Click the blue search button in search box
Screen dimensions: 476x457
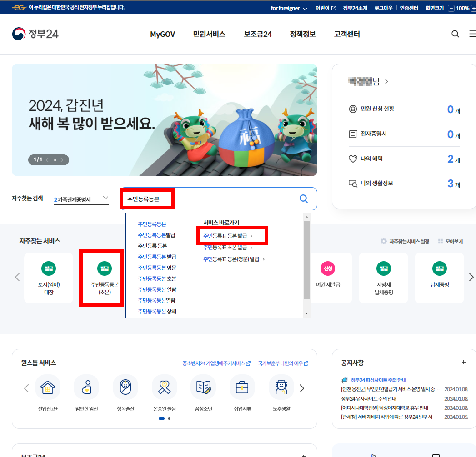coord(304,199)
